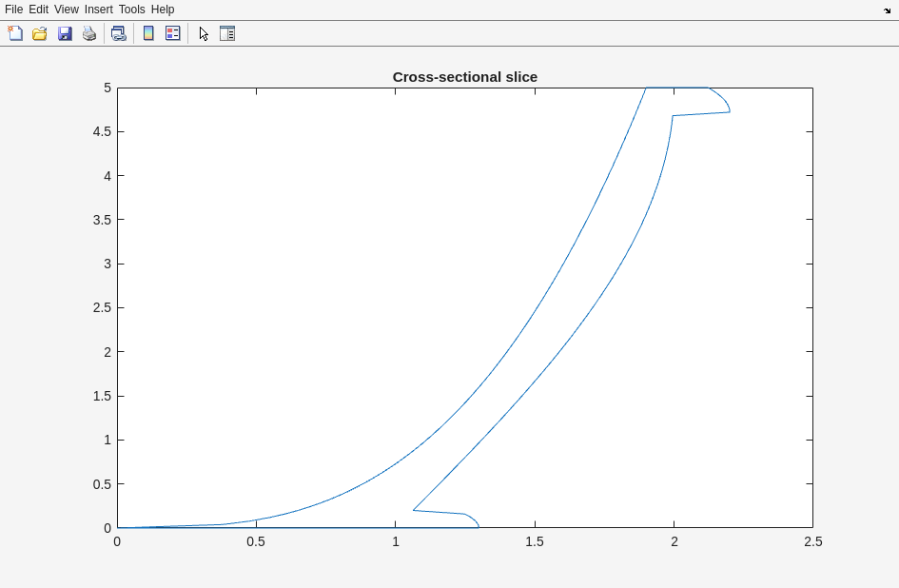Image resolution: width=899 pixels, height=588 pixels.
Task: Open a file with the folder icon
Action: pyautogui.click(x=40, y=33)
